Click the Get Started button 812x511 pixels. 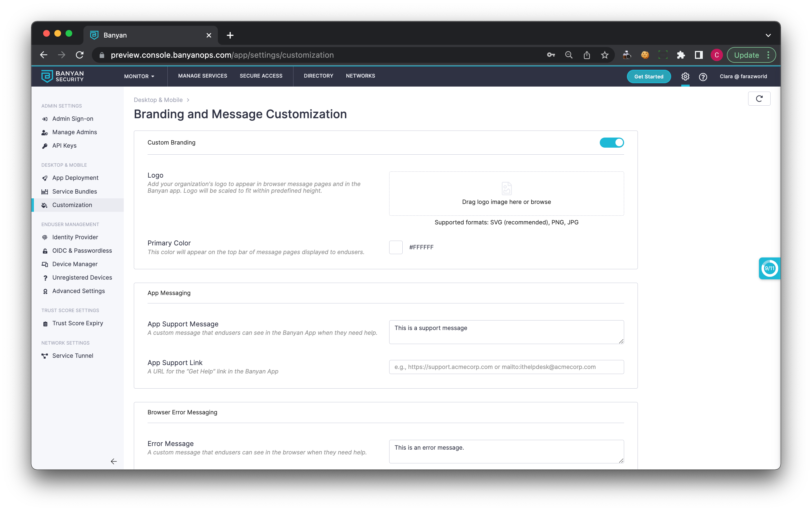click(648, 76)
